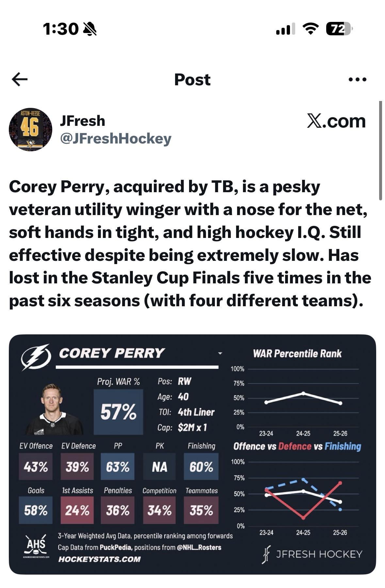This screenshot has height=588, width=385.
Task: Tap the AHS hockey stats logo
Action: (36, 546)
